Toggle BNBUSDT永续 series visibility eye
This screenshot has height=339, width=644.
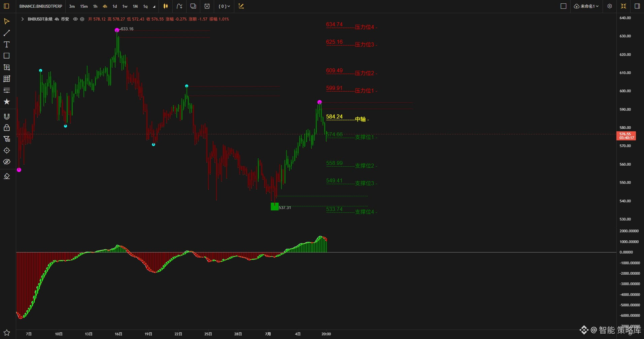(x=75, y=19)
